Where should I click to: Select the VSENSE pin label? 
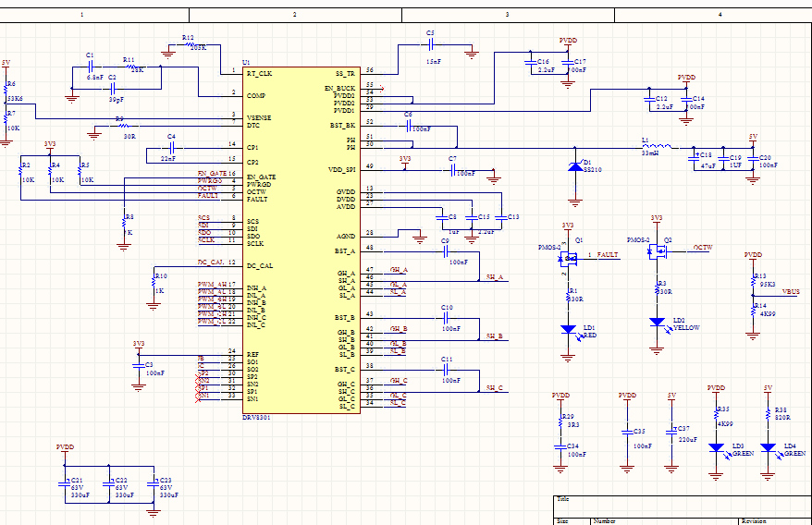[259, 118]
